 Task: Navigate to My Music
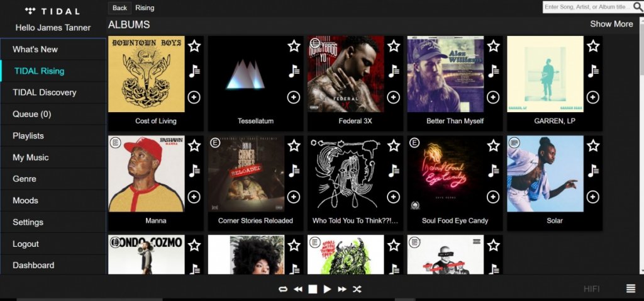[x=53, y=157]
